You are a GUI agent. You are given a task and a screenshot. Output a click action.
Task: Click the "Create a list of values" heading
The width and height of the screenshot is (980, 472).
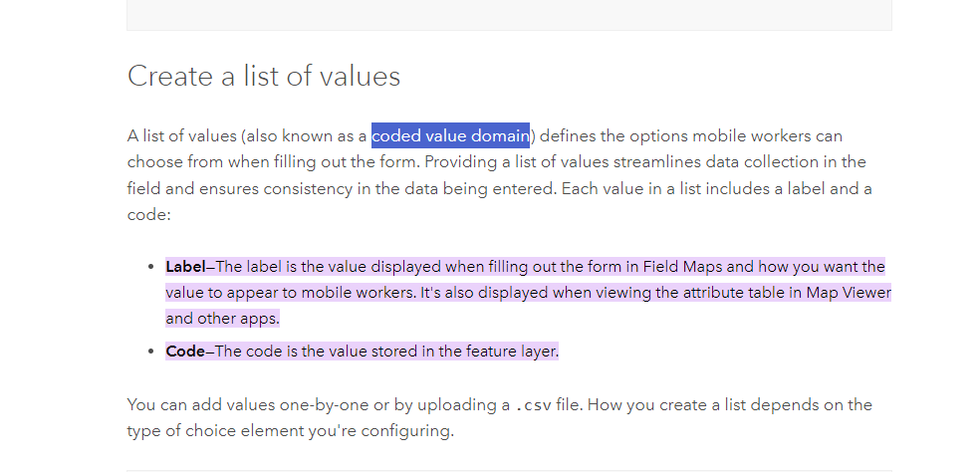click(264, 77)
